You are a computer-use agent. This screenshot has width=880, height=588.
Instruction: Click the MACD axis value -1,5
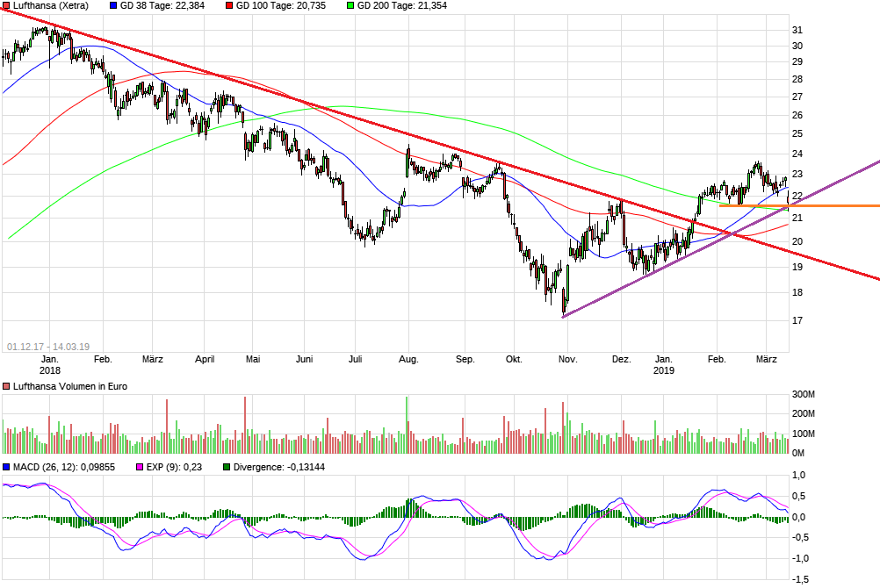pos(800,579)
